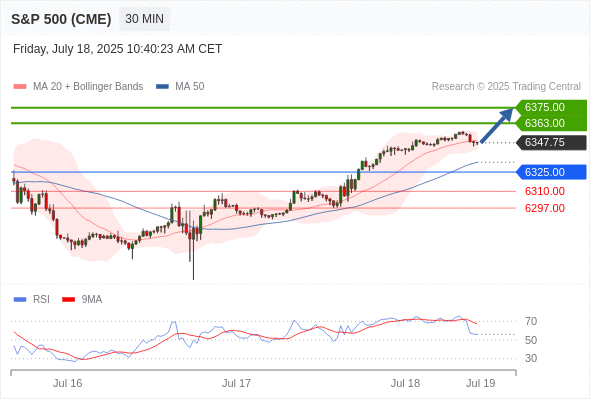Click the red 9MA legend swatch
Image resolution: width=590 pixels, height=400 pixels.
(x=68, y=300)
